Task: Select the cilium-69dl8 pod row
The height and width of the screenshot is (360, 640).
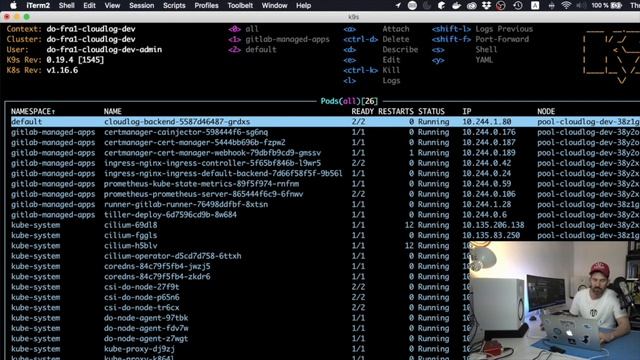Action: click(325, 225)
